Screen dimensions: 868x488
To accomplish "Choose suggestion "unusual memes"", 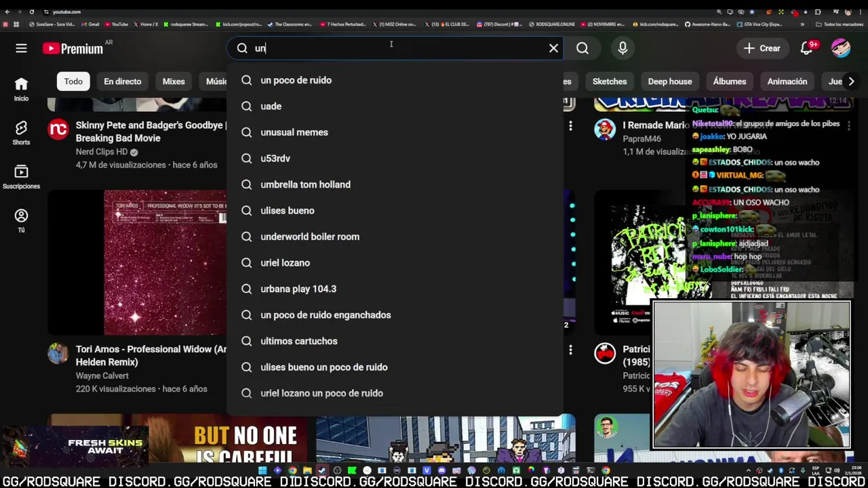I will coord(395,132).
